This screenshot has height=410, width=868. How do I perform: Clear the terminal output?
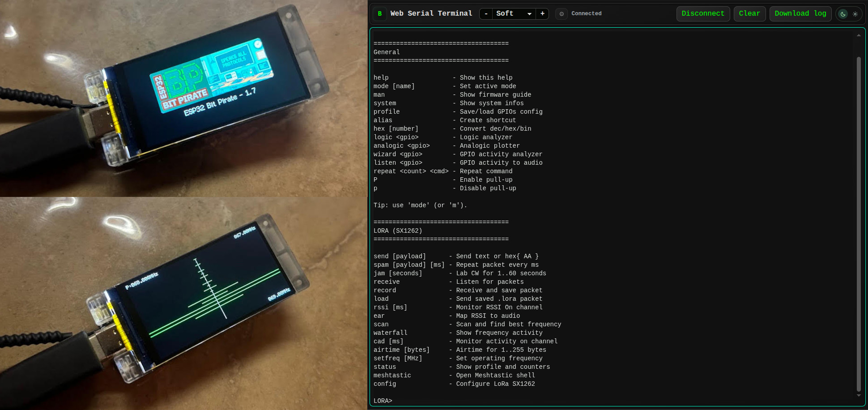point(749,13)
